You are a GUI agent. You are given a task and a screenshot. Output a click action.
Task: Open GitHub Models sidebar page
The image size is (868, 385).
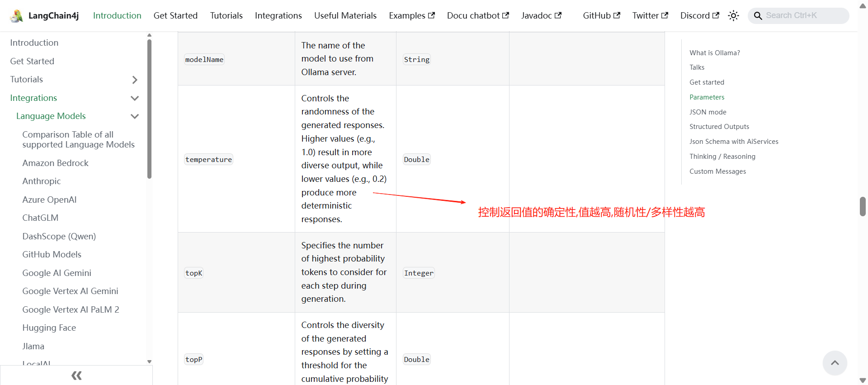pyautogui.click(x=52, y=255)
